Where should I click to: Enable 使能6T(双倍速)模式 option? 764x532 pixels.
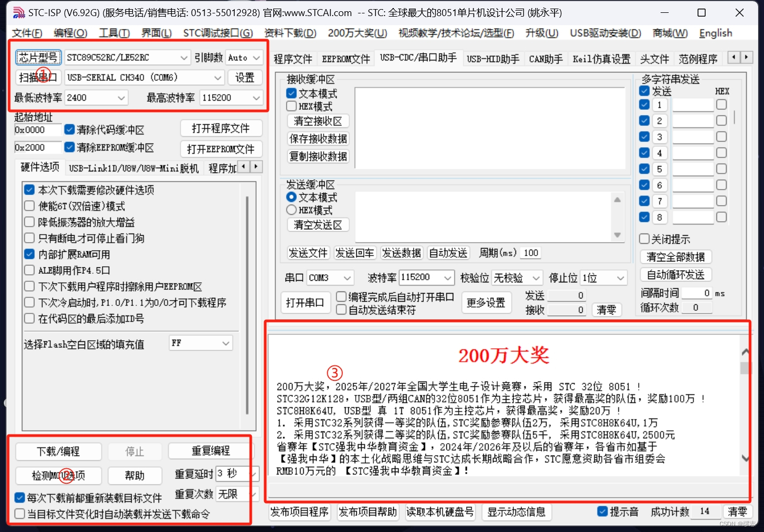click(29, 206)
